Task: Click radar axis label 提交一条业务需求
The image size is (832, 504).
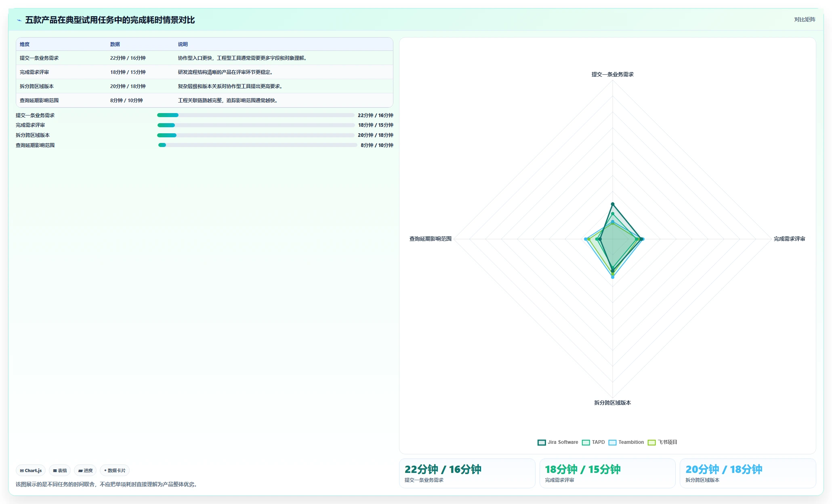Action: (x=612, y=74)
